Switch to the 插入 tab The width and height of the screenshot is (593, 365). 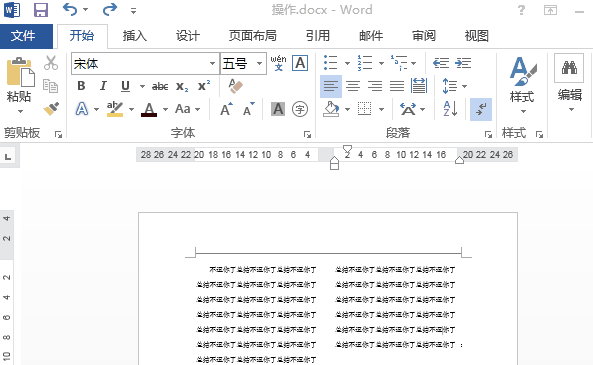tap(134, 36)
